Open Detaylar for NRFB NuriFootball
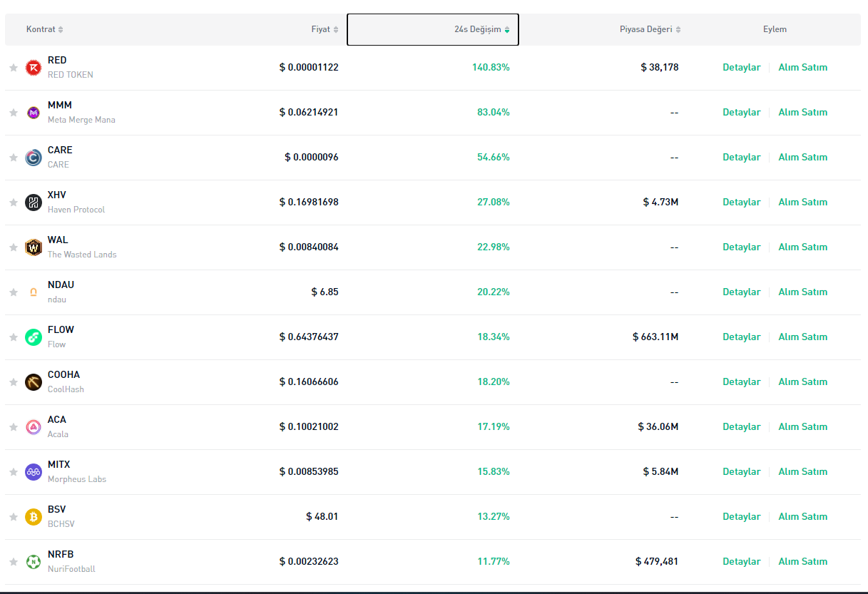This screenshot has height=594, width=868. pos(741,562)
